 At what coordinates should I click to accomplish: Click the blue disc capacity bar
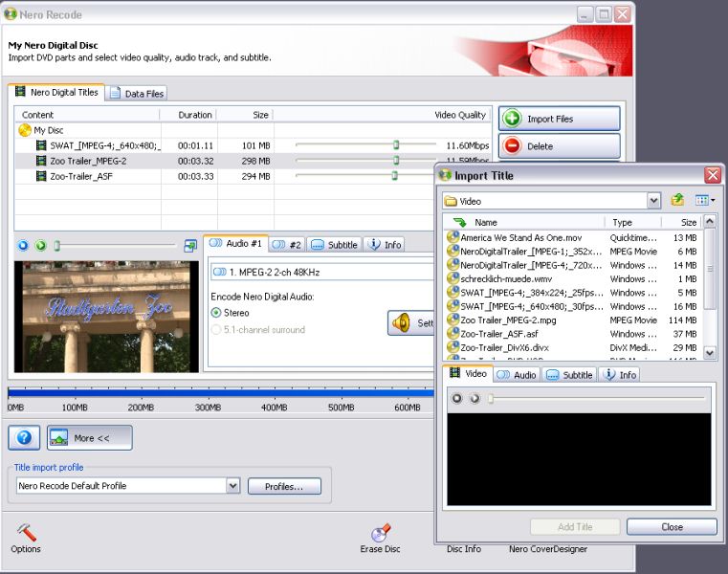(221, 393)
